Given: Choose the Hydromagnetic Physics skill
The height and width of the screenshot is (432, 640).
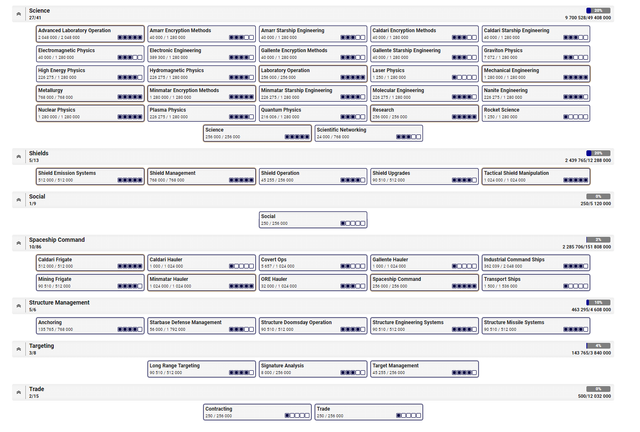Looking at the screenshot, I should pyautogui.click(x=202, y=74).
